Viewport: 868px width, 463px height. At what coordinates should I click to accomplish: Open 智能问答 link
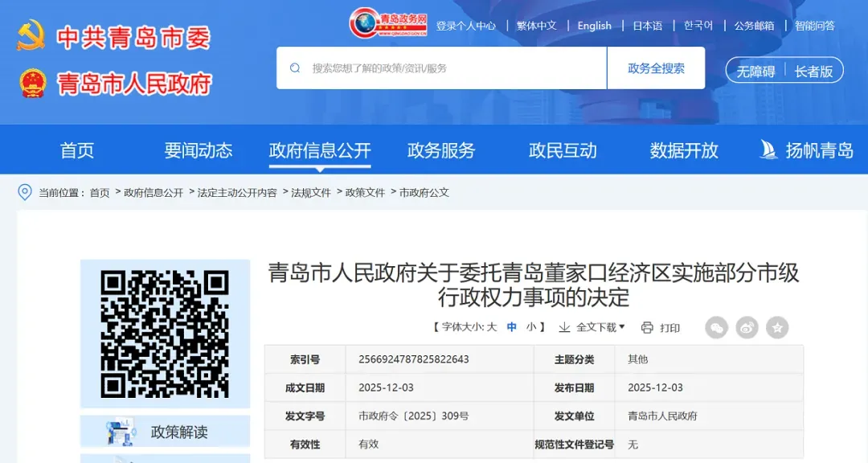click(815, 26)
